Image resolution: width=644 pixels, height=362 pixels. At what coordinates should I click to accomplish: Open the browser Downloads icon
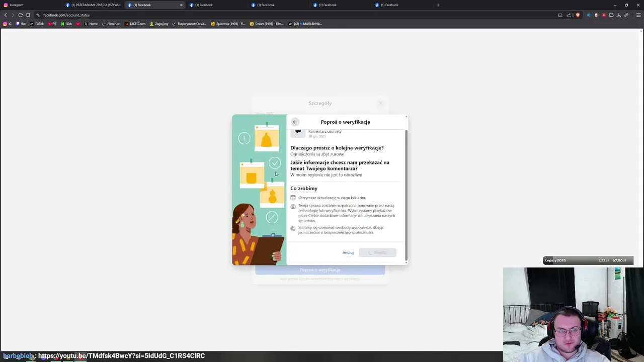click(619, 15)
